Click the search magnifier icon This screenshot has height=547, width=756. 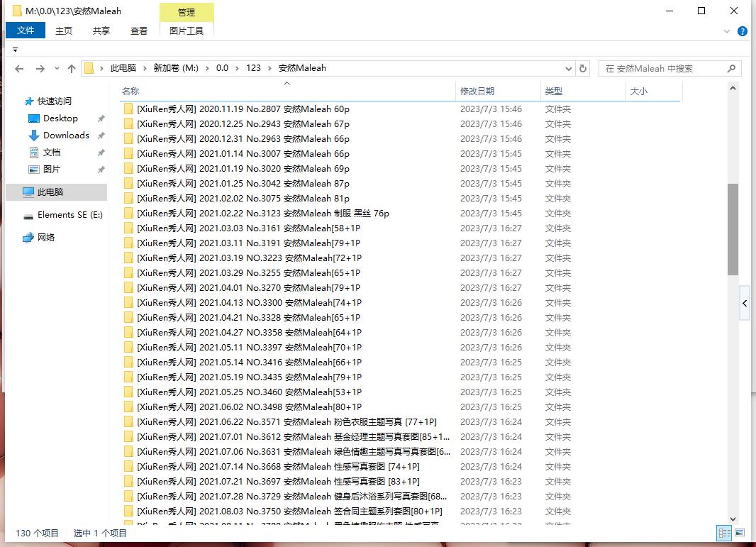coord(731,69)
